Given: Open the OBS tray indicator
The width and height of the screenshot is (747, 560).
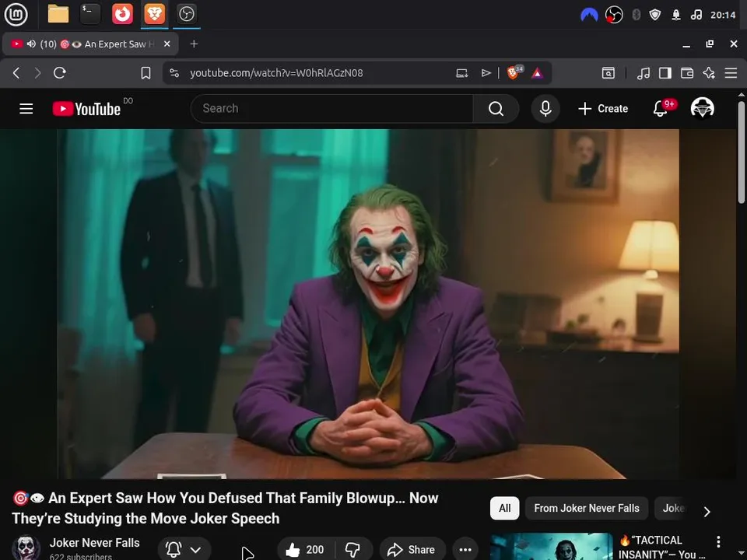Looking at the screenshot, I should coord(614,16).
